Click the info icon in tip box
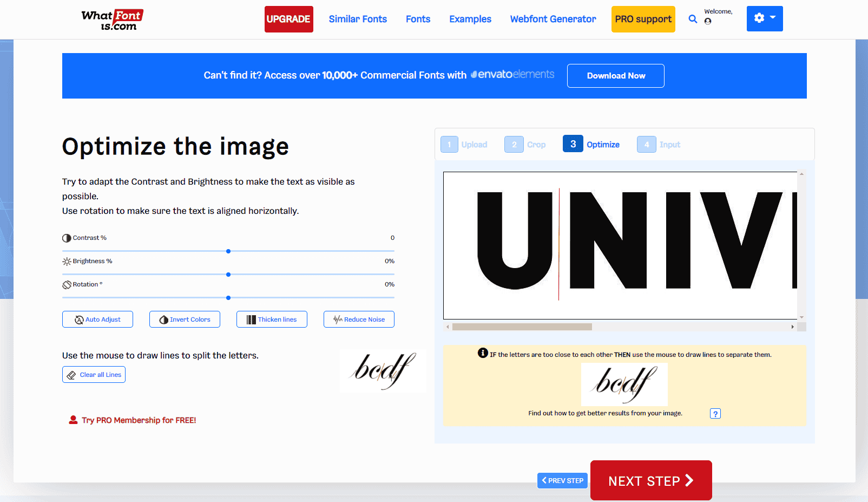The image size is (868, 502). point(483,353)
